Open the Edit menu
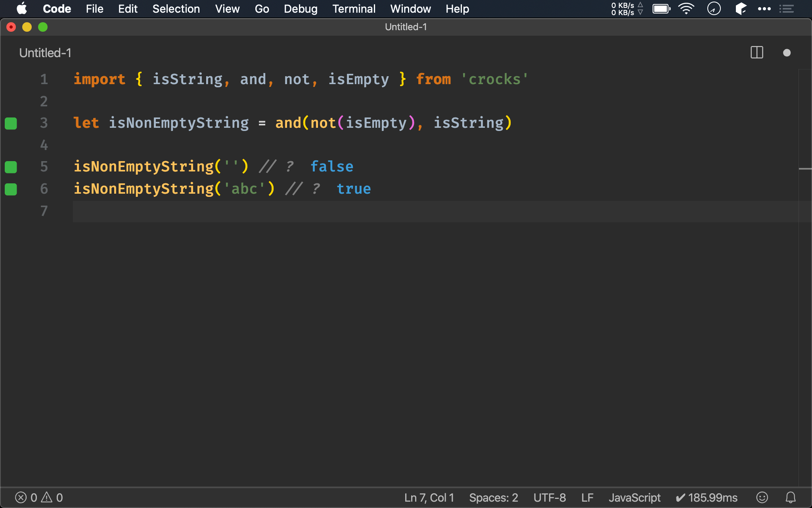Screen dimensions: 812x508 click(x=128, y=9)
